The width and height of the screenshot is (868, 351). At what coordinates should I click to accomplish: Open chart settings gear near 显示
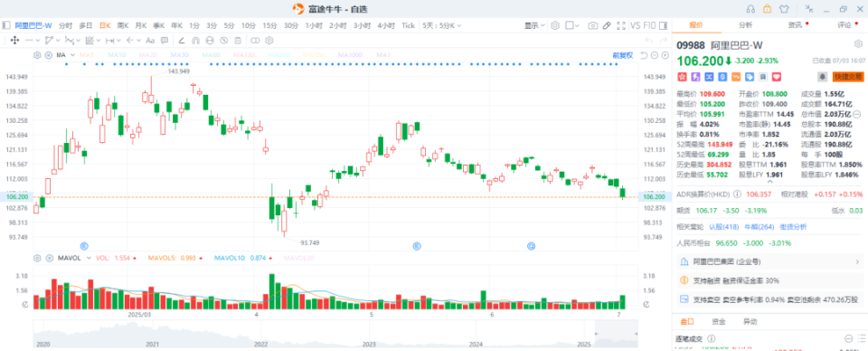[555, 25]
